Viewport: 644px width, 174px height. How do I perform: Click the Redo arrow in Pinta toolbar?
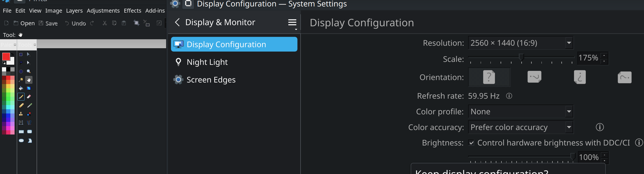point(92,23)
